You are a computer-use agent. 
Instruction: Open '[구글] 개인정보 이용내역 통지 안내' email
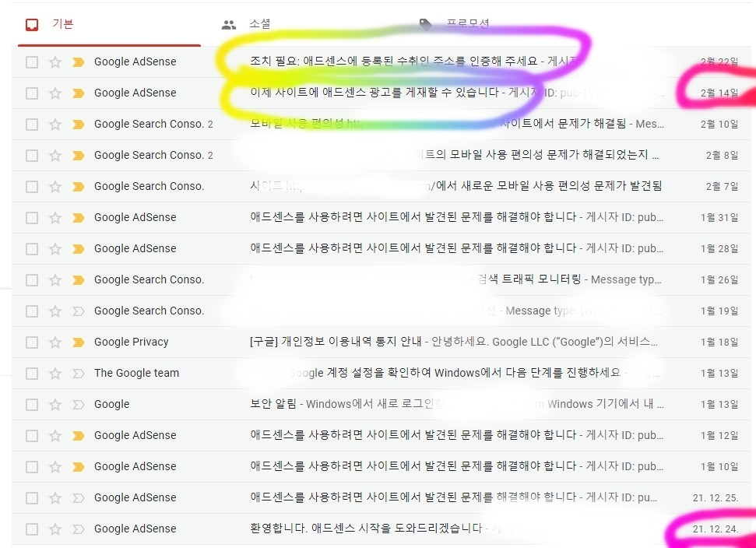335,342
